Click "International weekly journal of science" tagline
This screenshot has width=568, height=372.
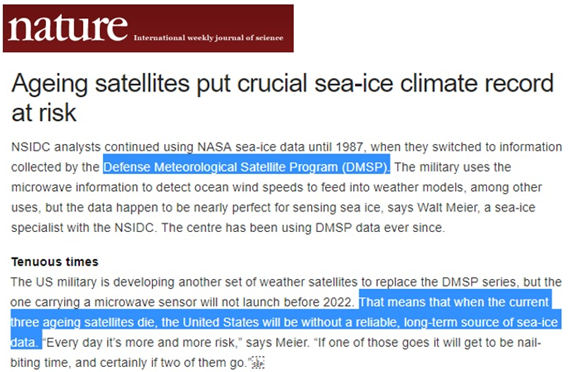click(x=208, y=38)
